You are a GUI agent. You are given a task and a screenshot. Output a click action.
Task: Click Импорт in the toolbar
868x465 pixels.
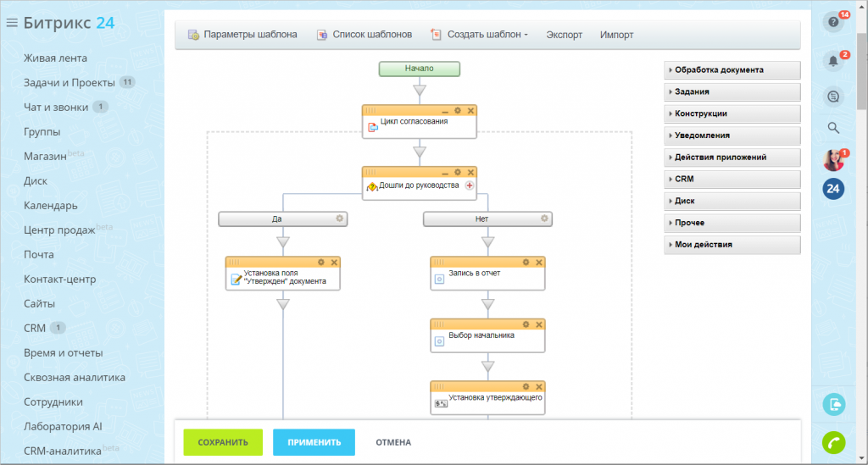617,35
